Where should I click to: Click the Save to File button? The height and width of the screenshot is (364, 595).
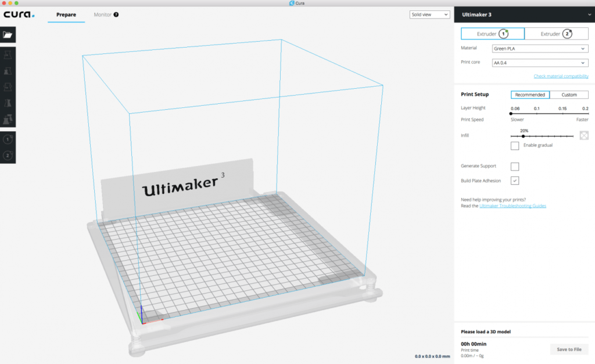(569, 349)
